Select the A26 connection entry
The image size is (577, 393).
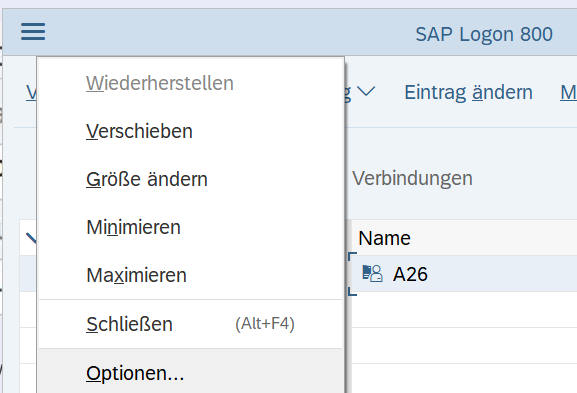tap(464, 274)
